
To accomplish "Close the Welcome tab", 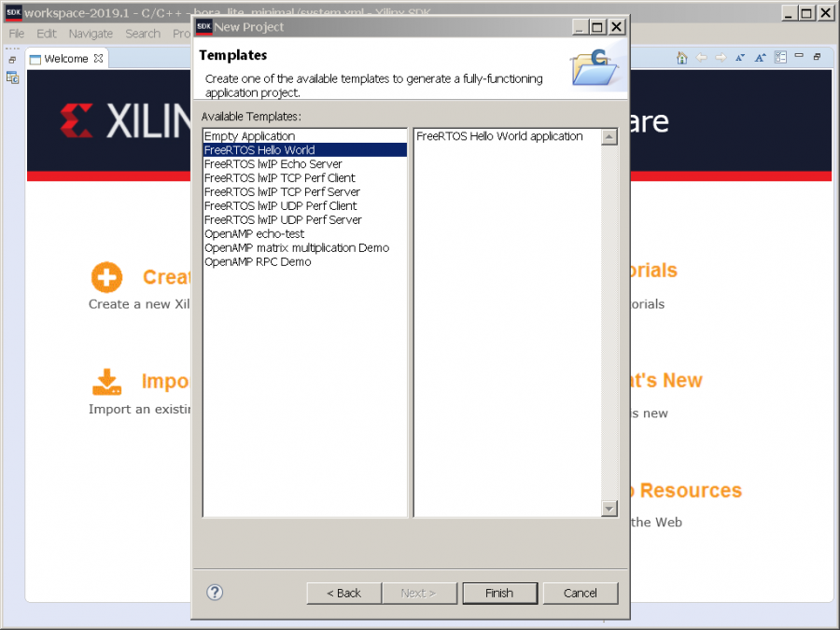I will click(99, 59).
